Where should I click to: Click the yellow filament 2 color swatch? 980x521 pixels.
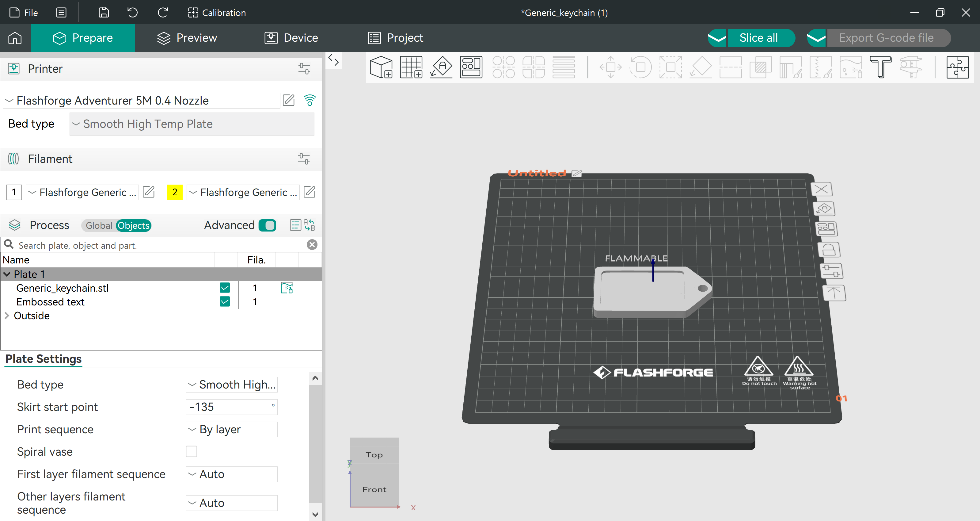(175, 192)
